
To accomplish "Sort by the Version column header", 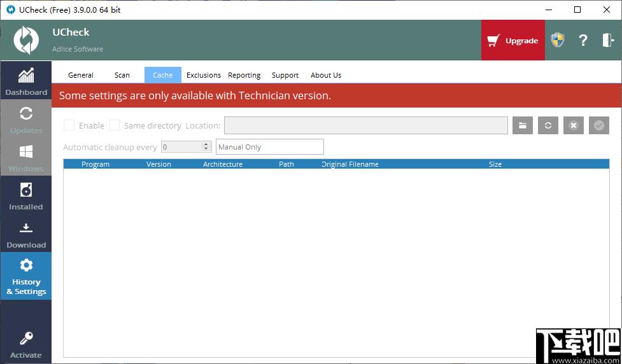I will 159,164.
